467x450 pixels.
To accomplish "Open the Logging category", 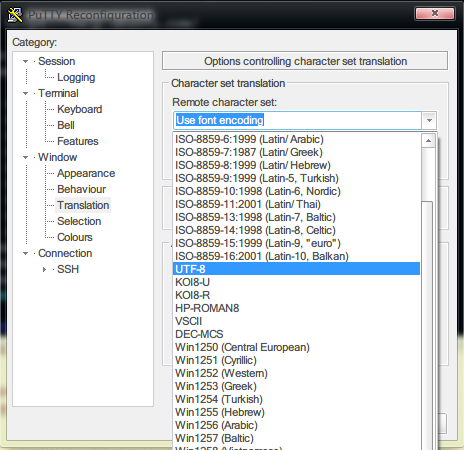I will pyautogui.click(x=76, y=77).
